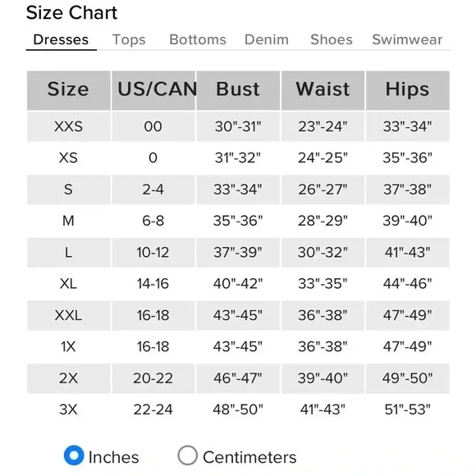The image size is (476, 476).
Task: Click the Waist column header
Action: 323,90
